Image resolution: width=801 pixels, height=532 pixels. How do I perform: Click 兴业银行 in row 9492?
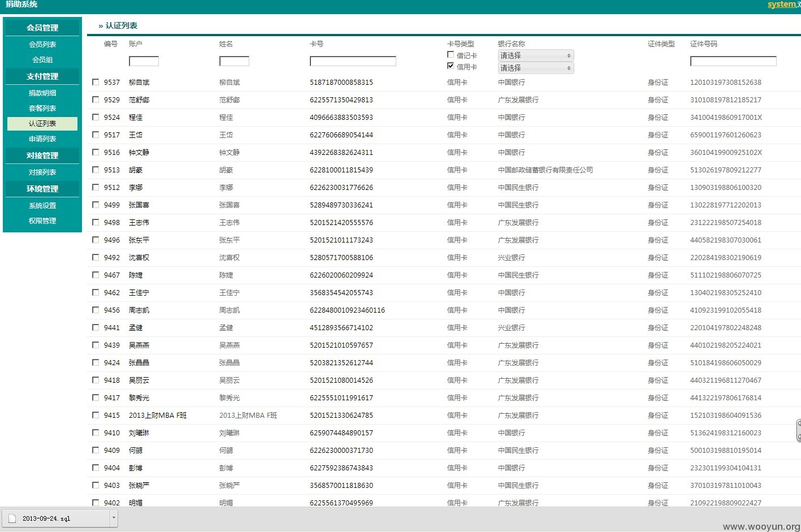(x=512, y=257)
